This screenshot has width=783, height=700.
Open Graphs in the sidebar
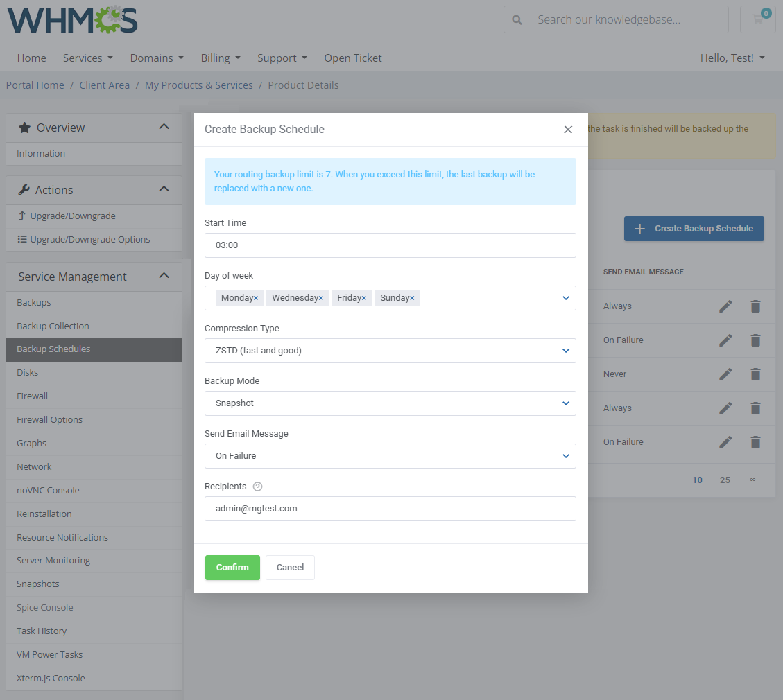coord(94,444)
